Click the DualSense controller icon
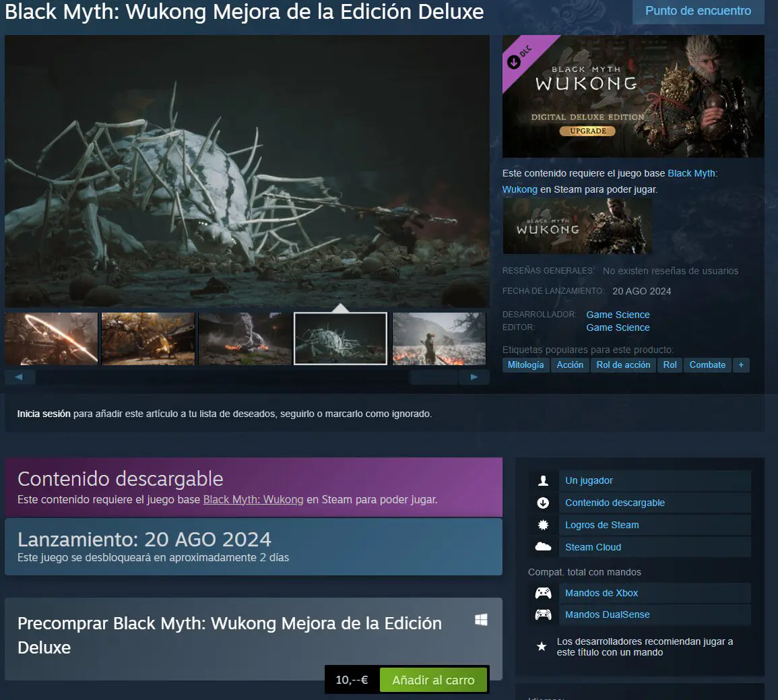The width and height of the screenshot is (778, 700). [x=544, y=614]
